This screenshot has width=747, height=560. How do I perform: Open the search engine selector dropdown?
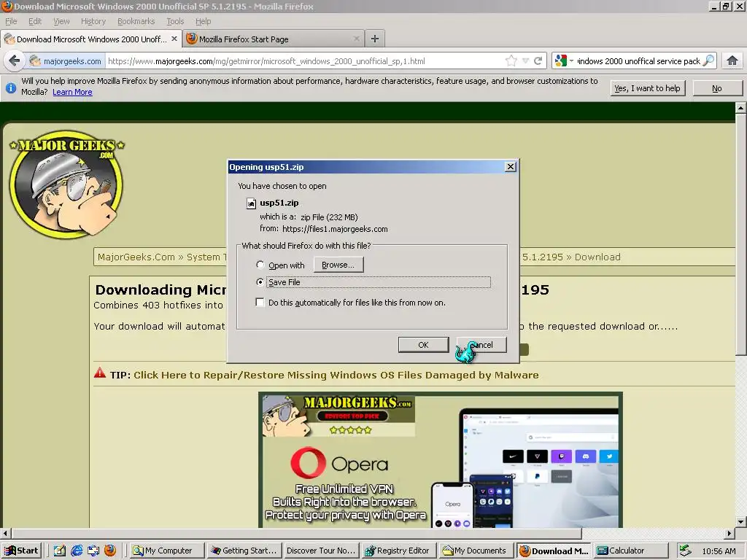(564, 61)
